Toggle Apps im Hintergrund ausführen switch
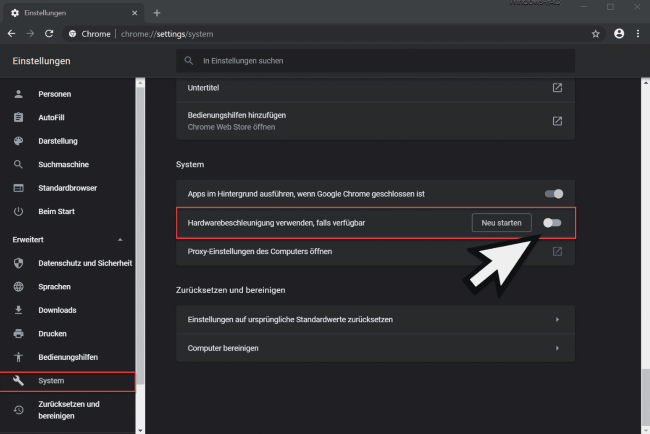This screenshot has height=434, width=650. [554, 194]
